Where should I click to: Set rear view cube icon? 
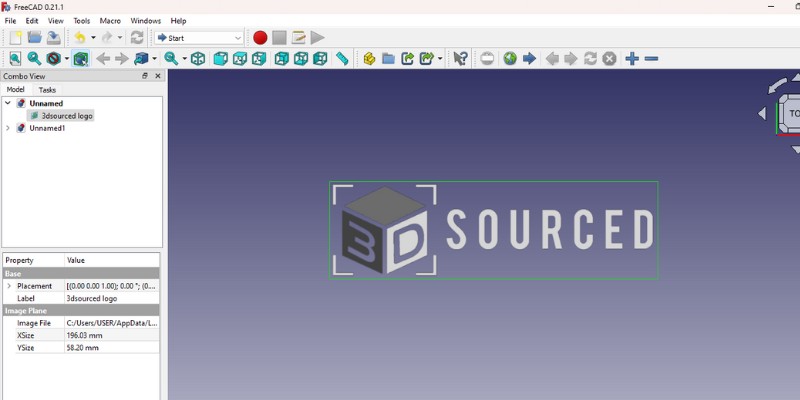coord(282,59)
